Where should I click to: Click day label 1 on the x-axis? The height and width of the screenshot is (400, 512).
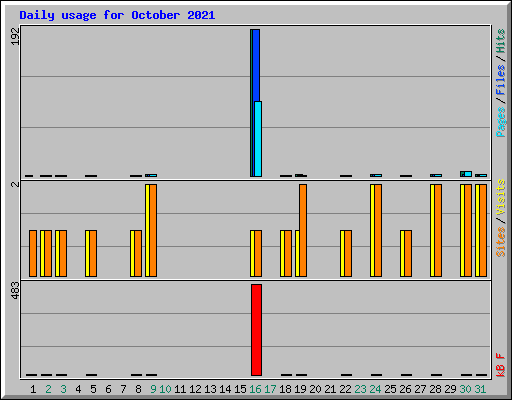(33, 389)
